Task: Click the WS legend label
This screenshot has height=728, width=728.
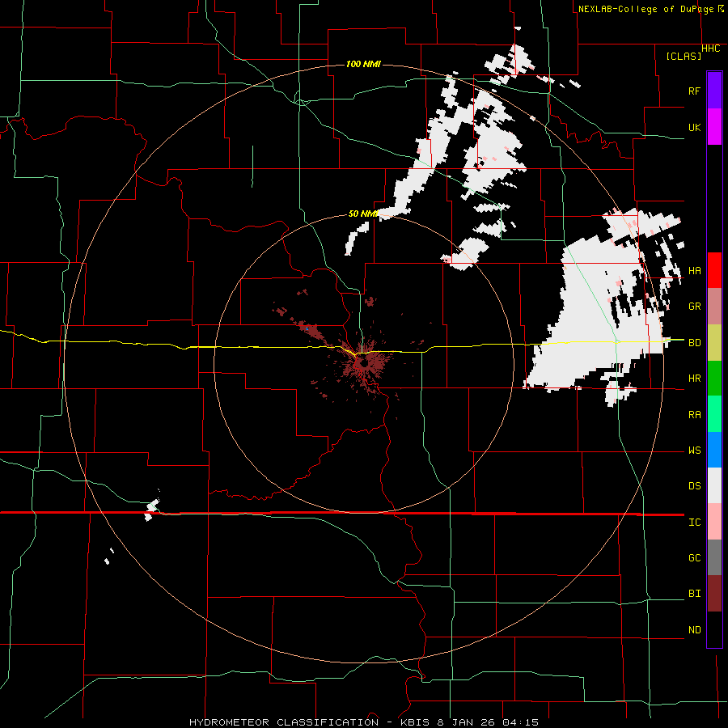Action: point(694,451)
